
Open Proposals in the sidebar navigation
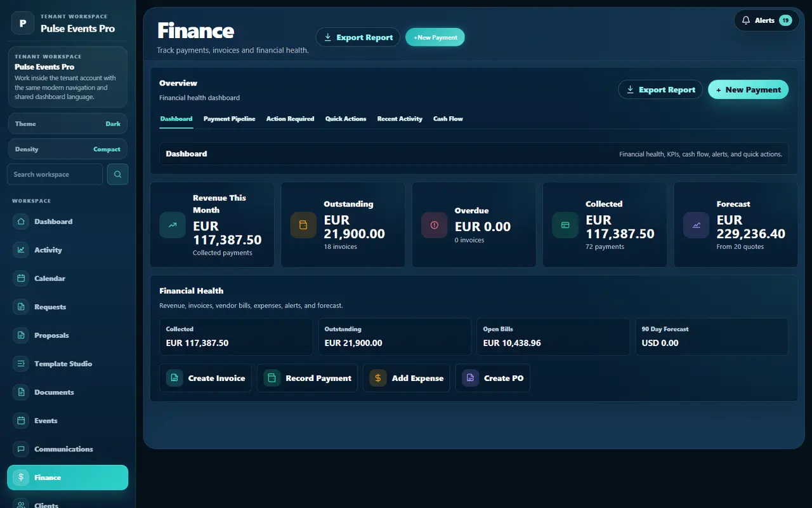68,335
